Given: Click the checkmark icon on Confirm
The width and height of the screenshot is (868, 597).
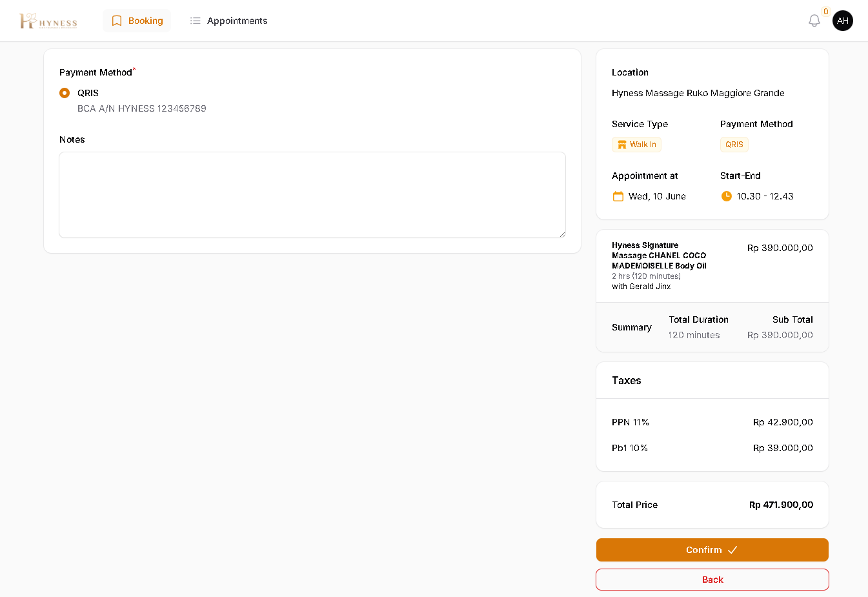Looking at the screenshot, I should tap(732, 550).
